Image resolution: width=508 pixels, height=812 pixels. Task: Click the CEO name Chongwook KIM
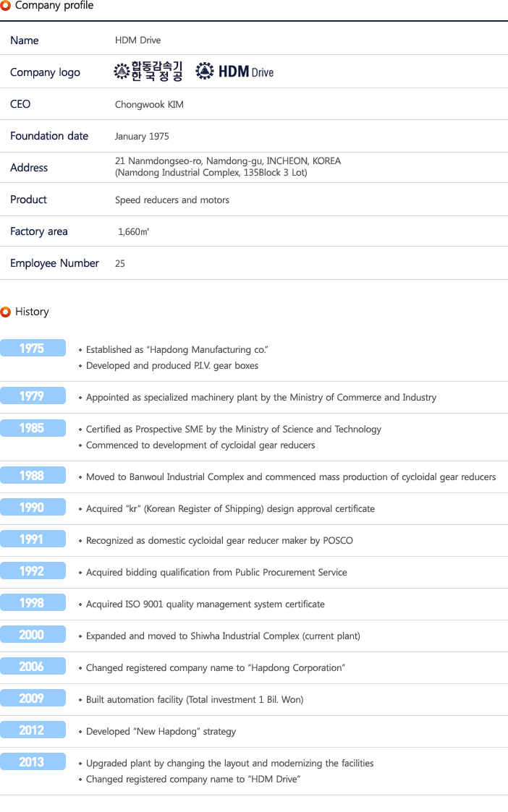tap(149, 105)
